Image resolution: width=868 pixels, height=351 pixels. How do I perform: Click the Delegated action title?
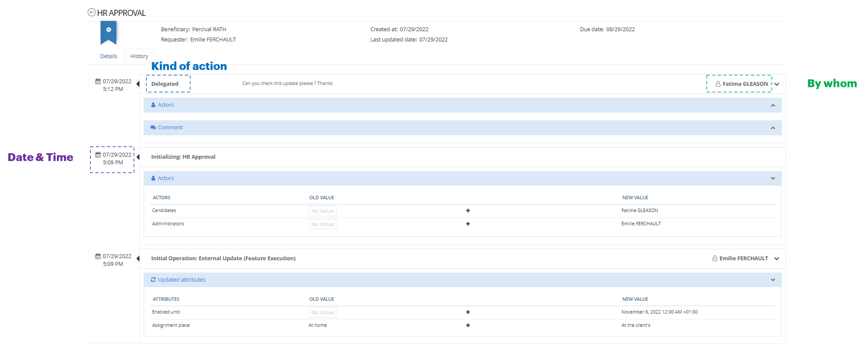(165, 84)
